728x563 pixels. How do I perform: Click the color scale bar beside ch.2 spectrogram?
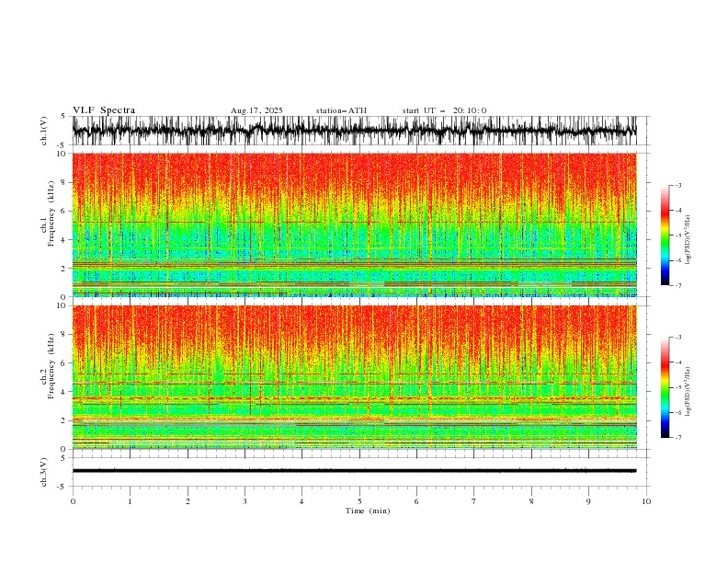(665, 387)
